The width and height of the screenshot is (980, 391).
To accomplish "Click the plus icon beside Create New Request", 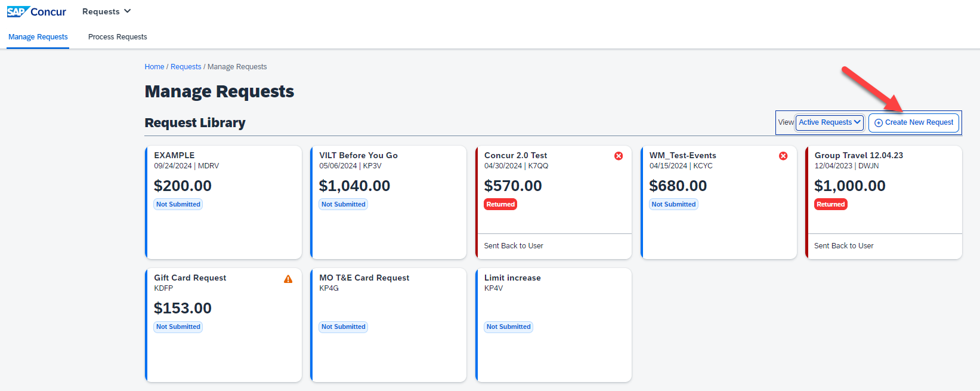I will coord(878,123).
